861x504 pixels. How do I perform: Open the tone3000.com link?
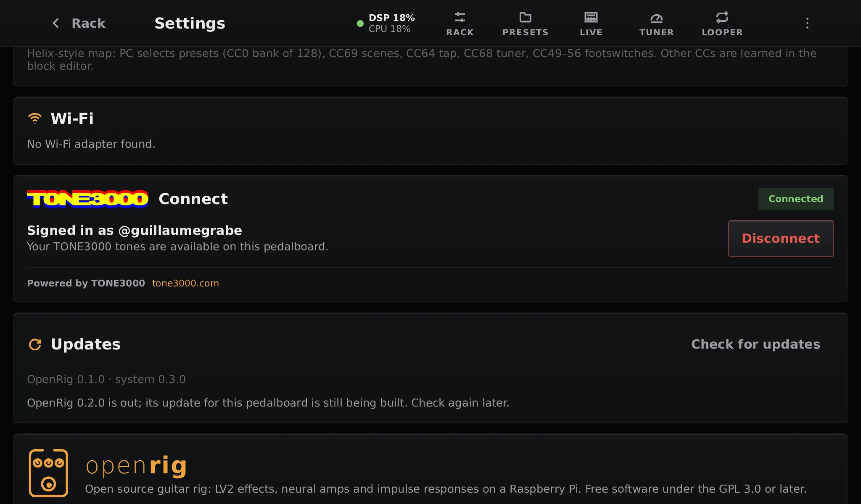[185, 283]
